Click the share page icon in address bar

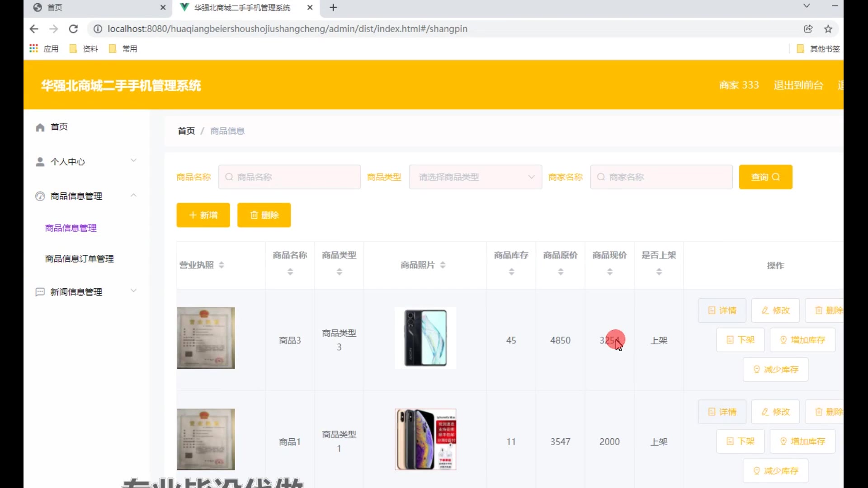click(808, 29)
